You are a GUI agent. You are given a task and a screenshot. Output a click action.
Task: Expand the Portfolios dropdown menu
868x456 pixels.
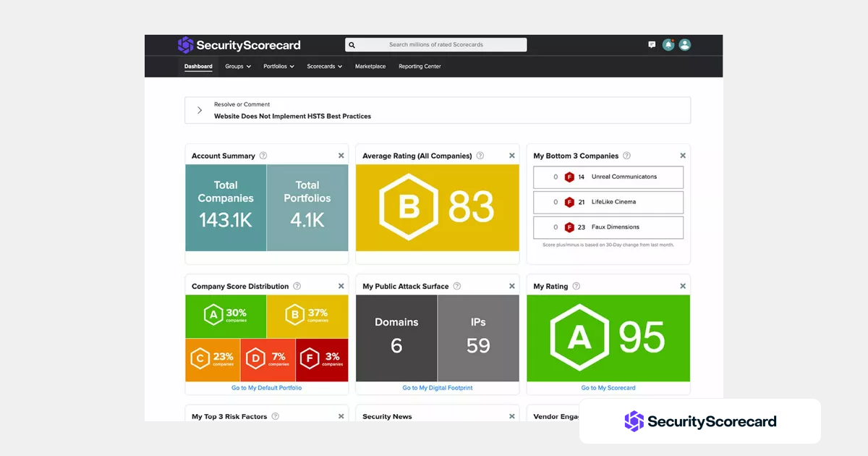279,67
